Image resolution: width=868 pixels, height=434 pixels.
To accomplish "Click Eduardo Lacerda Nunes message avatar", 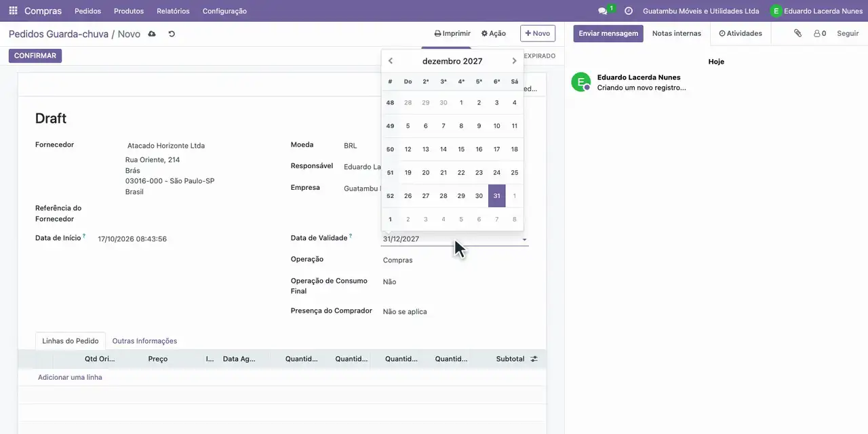I will pos(581,82).
